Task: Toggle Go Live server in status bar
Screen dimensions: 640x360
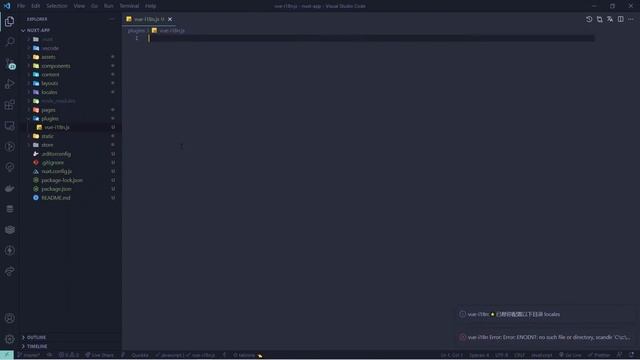Action: point(570,355)
